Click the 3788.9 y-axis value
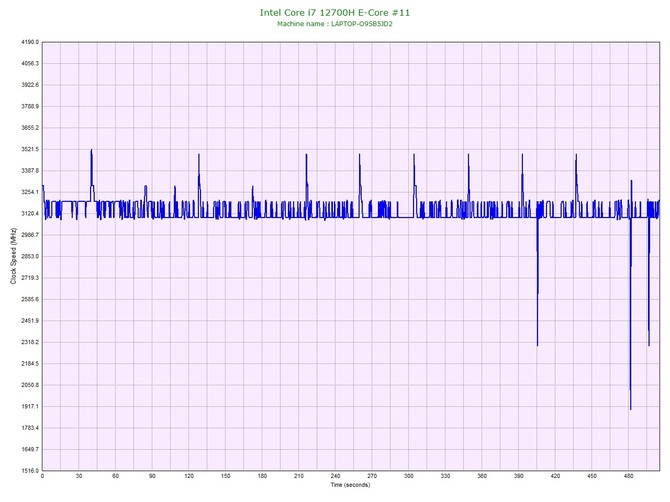670x502 pixels. [30, 106]
